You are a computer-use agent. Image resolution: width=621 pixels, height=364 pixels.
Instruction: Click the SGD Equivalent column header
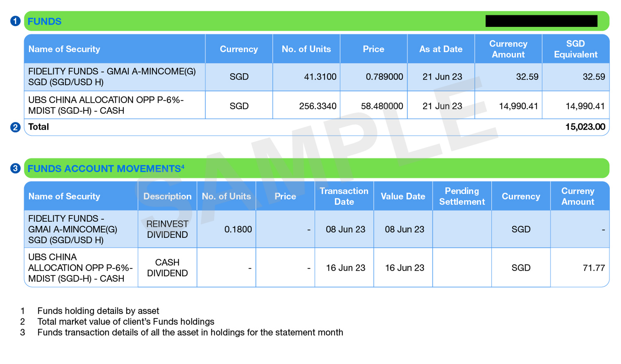pos(576,49)
